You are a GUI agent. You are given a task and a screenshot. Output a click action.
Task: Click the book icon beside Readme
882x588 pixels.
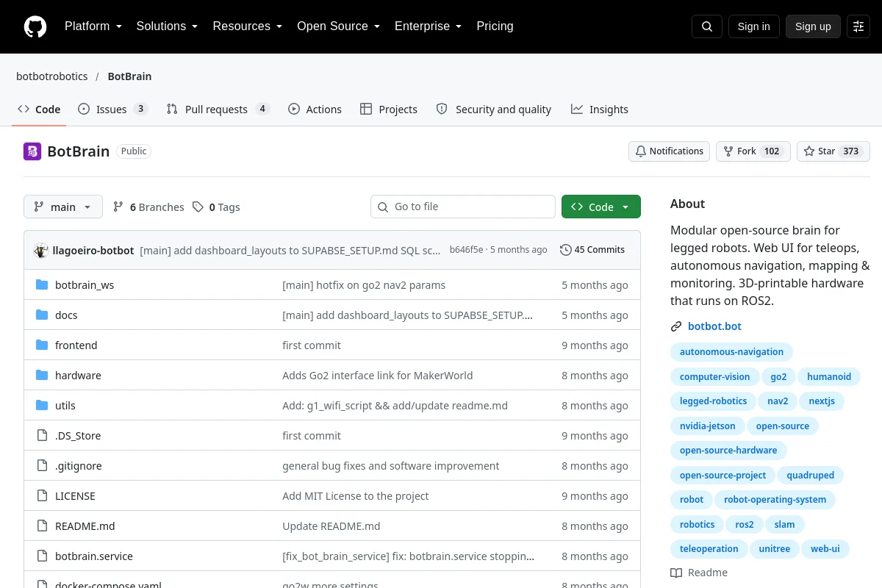676,573
